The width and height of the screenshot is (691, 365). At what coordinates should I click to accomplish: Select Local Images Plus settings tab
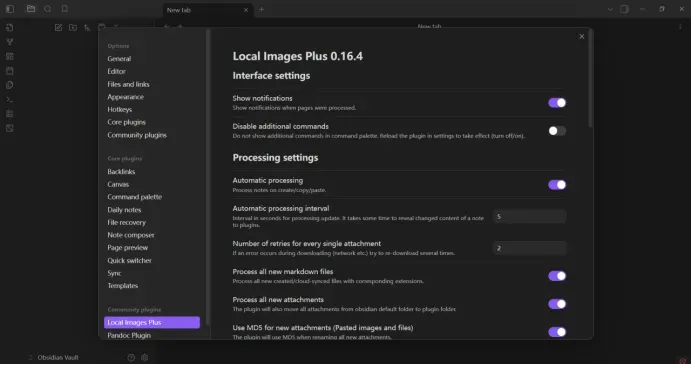click(x=152, y=323)
